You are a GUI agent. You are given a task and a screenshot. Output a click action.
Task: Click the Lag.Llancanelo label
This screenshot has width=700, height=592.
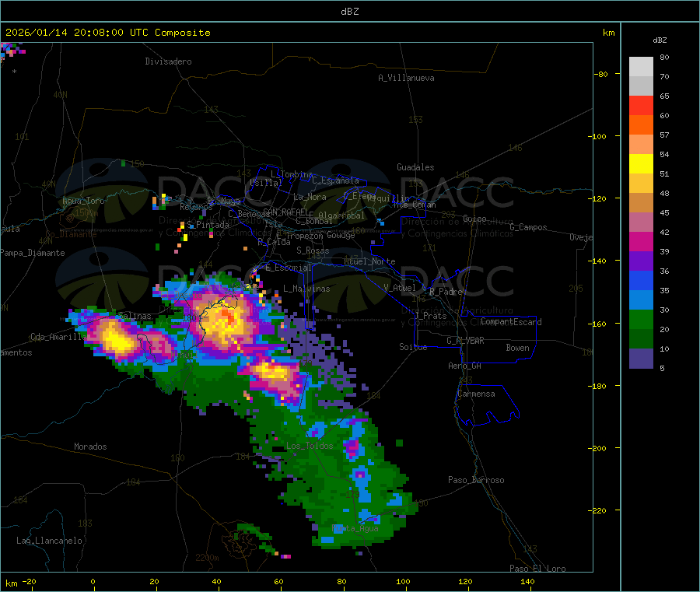click(x=50, y=541)
